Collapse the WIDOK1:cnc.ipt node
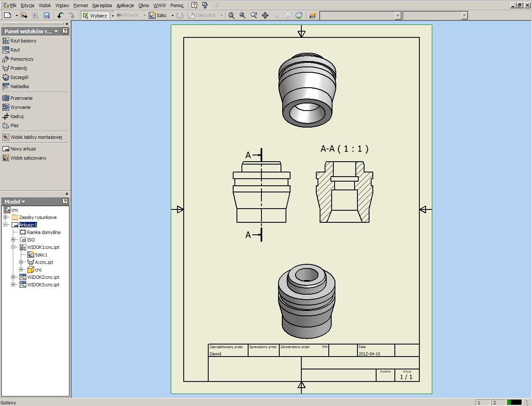The image size is (532, 406). pyautogui.click(x=13, y=247)
